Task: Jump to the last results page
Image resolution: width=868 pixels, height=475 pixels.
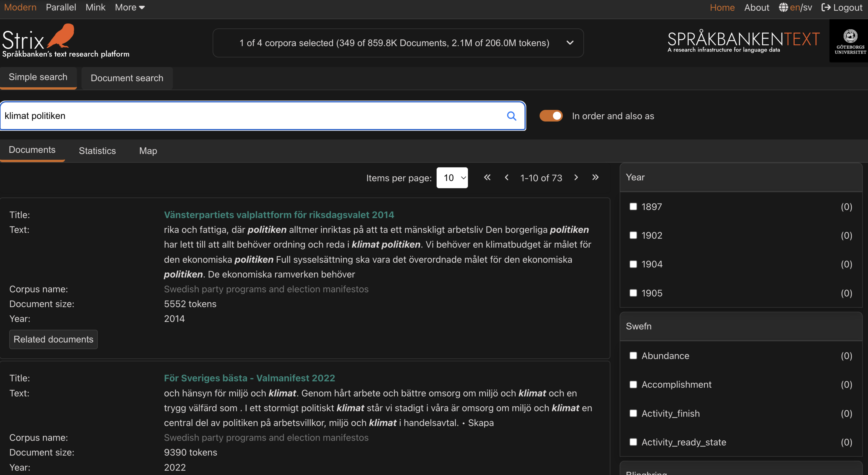Action: 595,177
